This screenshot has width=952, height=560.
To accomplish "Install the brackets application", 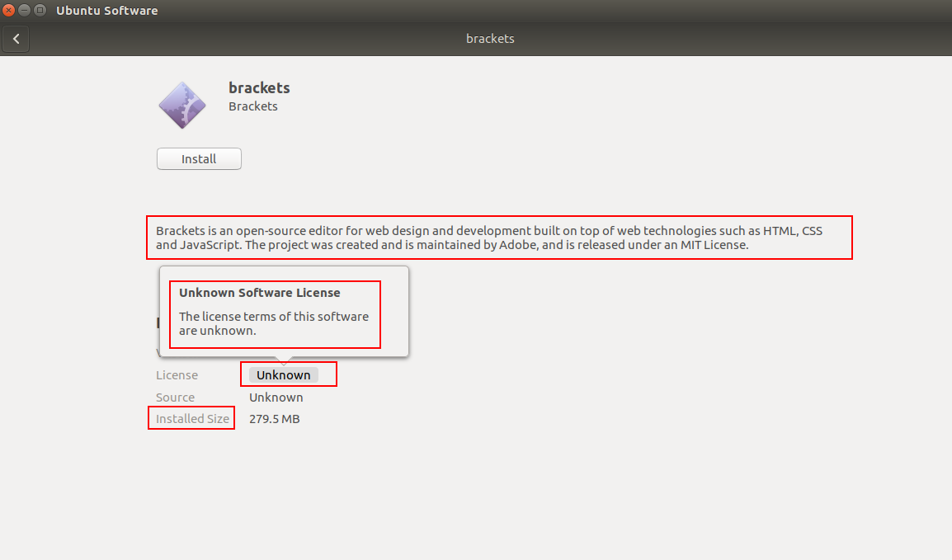I will (x=199, y=159).
